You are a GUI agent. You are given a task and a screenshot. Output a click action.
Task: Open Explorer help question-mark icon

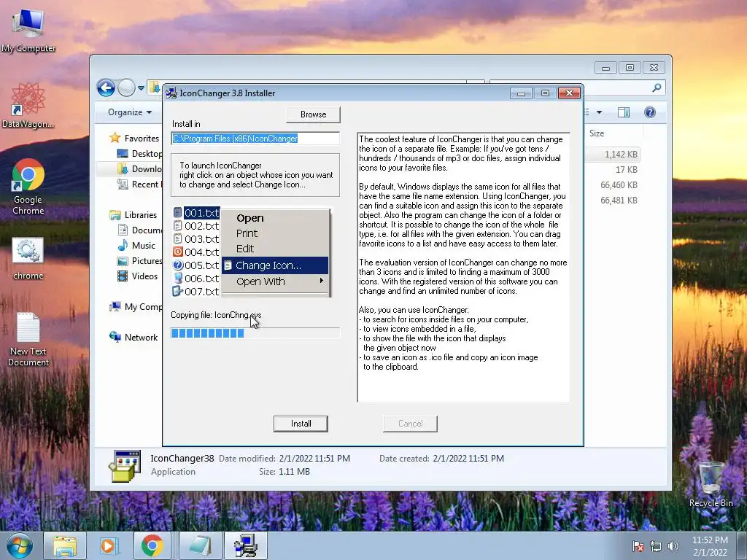pos(650,112)
